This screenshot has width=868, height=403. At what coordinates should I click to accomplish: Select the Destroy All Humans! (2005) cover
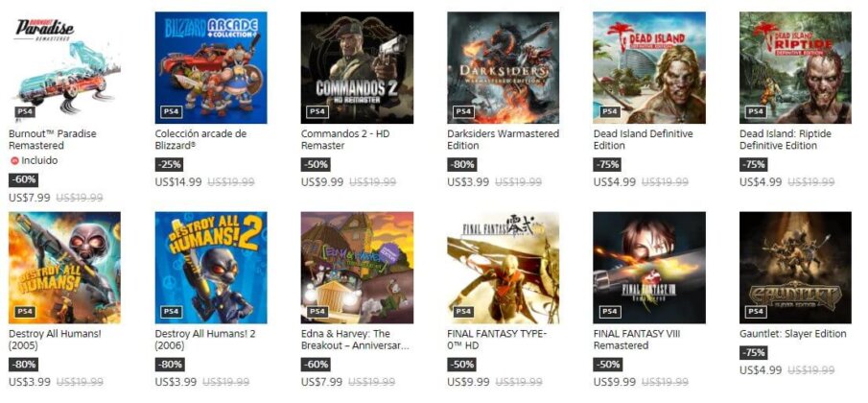pos(64,268)
